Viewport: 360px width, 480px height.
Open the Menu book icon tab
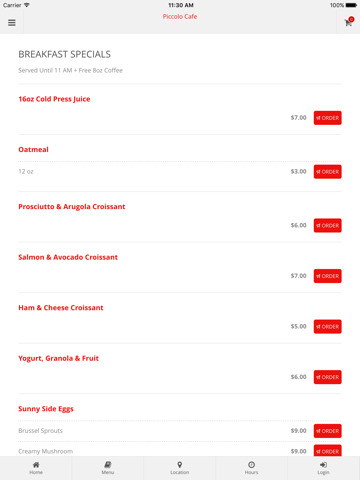[x=108, y=464]
